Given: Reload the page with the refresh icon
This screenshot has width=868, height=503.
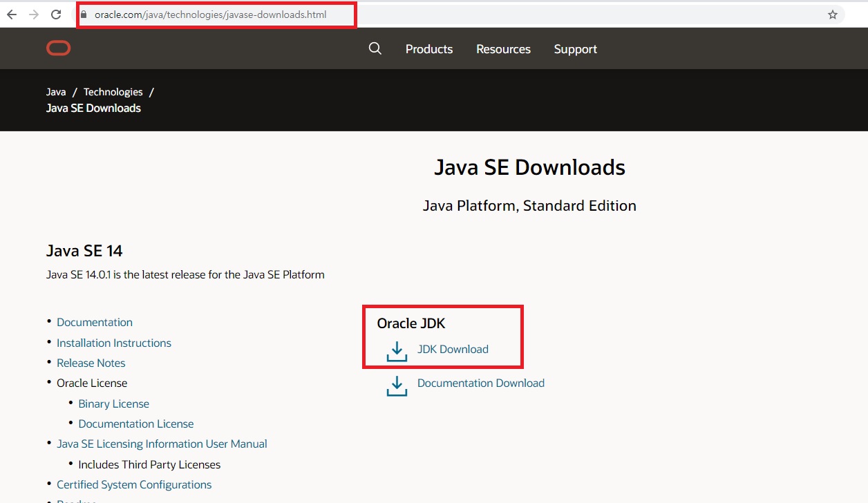Looking at the screenshot, I should click(57, 15).
